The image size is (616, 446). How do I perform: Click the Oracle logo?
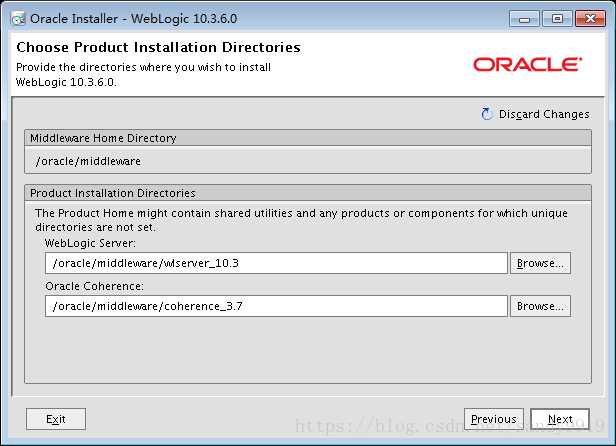point(527,64)
